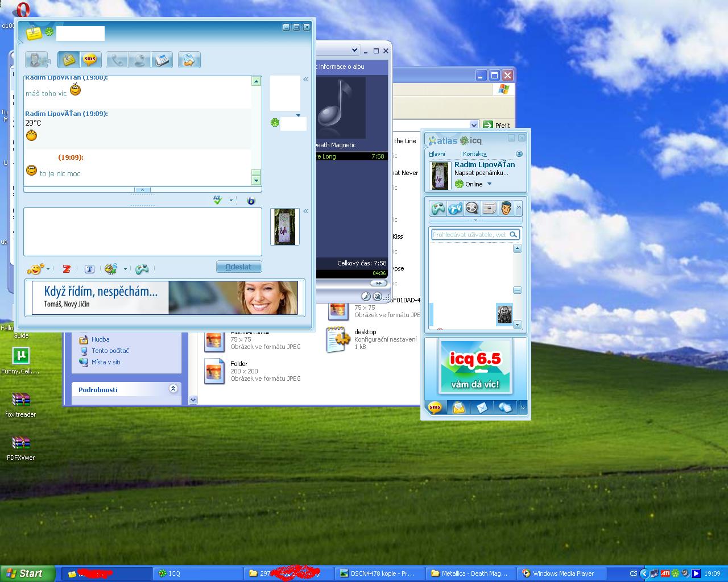Select the message mode icon in chat toolbar
This screenshot has width=728, height=582.
pyautogui.click(x=68, y=60)
